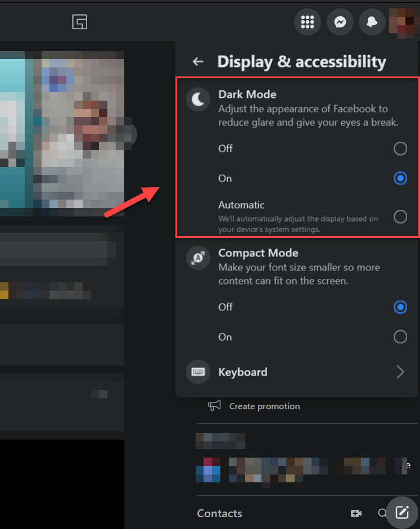
Task: Open the Facebook menu grid icon
Action: pyautogui.click(x=308, y=22)
